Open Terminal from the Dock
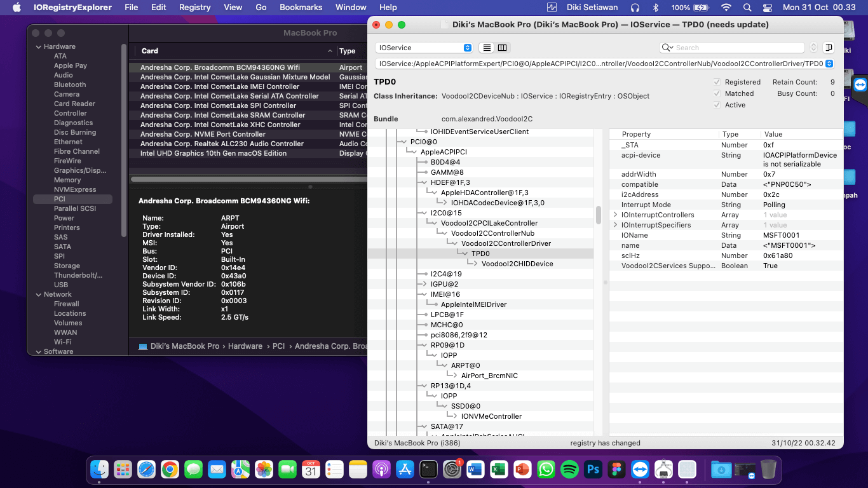Image resolution: width=868 pixels, height=488 pixels. (429, 470)
